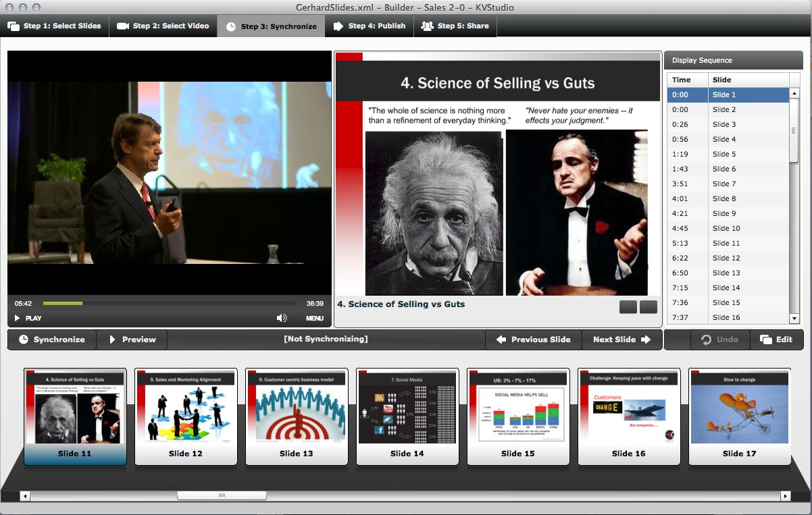Click slide strip scrollbar right arrow
Viewport: 812px width, 515px height.
click(x=785, y=496)
